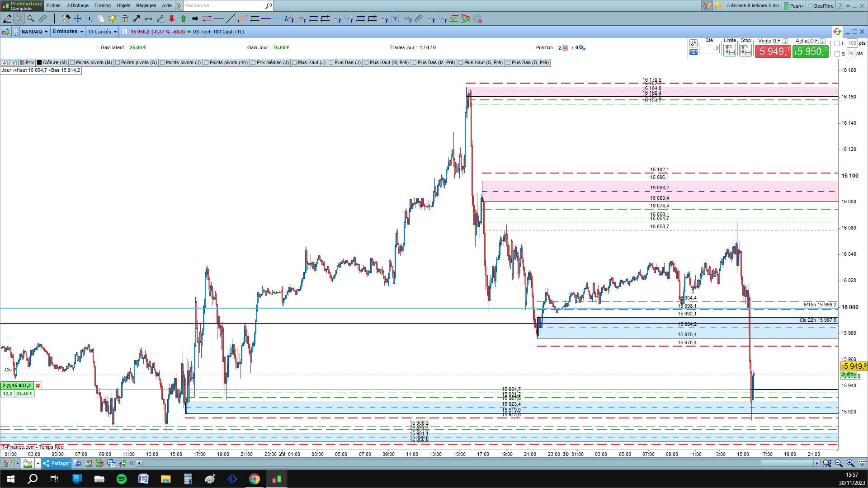
Task: Select the green up arrow drawing tool
Action: click(x=184, y=19)
